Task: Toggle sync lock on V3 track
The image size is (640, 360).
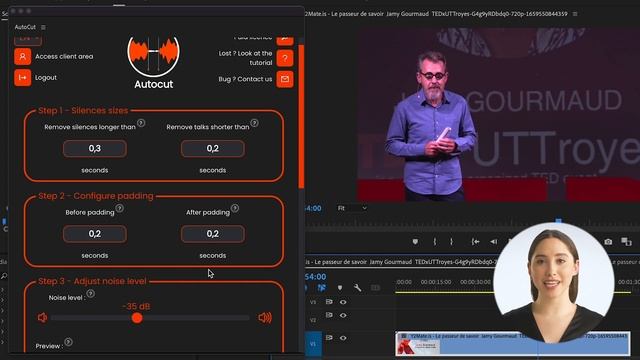Action: tap(329, 302)
